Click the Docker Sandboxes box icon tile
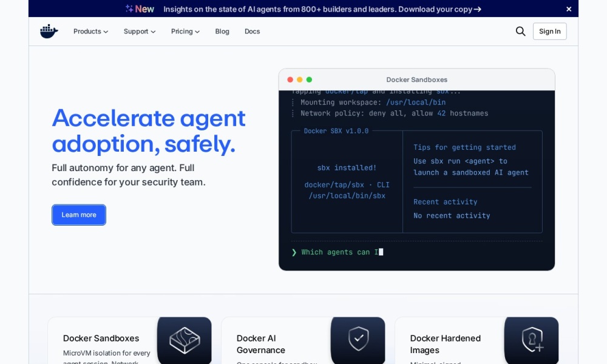Image resolution: width=607 pixels, height=364 pixels. pos(185,340)
